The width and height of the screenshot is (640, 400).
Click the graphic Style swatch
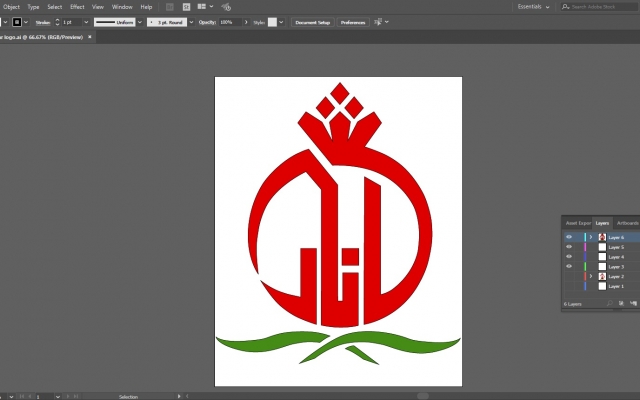[272, 22]
